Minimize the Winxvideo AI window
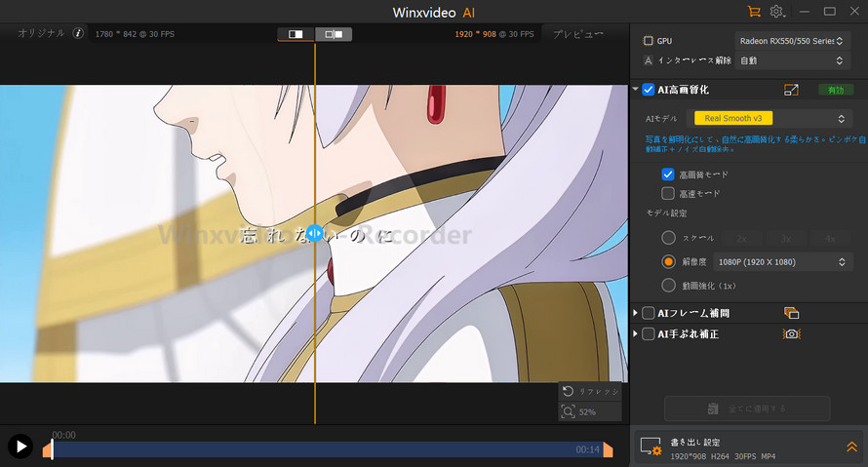This screenshot has width=868, height=467. pos(805,11)
